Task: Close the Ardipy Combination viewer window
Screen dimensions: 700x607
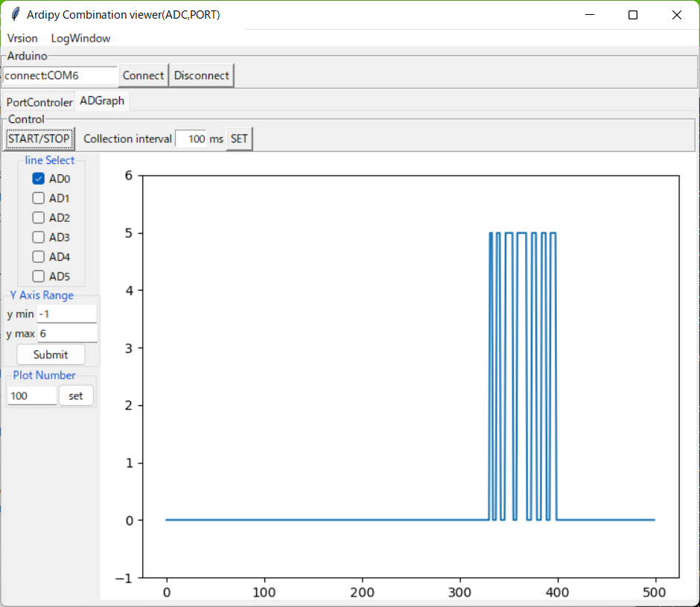Action: point(676,15)
